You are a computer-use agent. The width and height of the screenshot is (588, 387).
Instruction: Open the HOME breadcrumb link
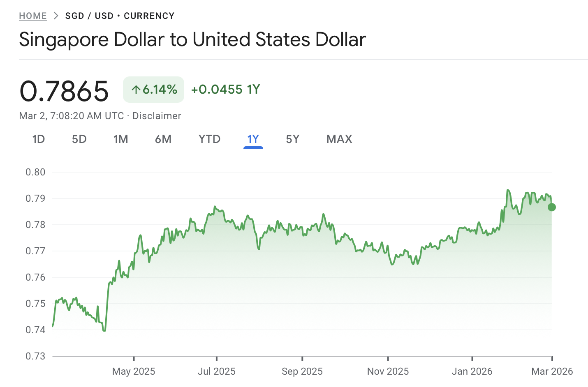pyautogui.click(x=33, y=16)
